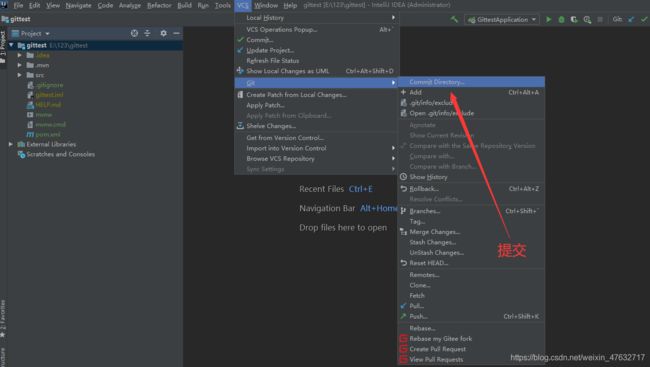
Task: Click the Git update project arrow icon
Action: (x=631, y=19)
